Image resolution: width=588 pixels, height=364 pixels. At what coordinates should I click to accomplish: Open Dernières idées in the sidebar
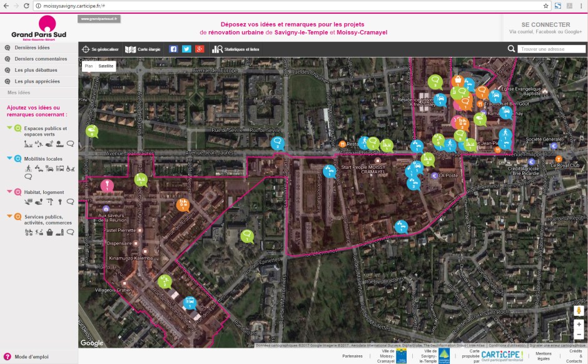pos(32,48)
